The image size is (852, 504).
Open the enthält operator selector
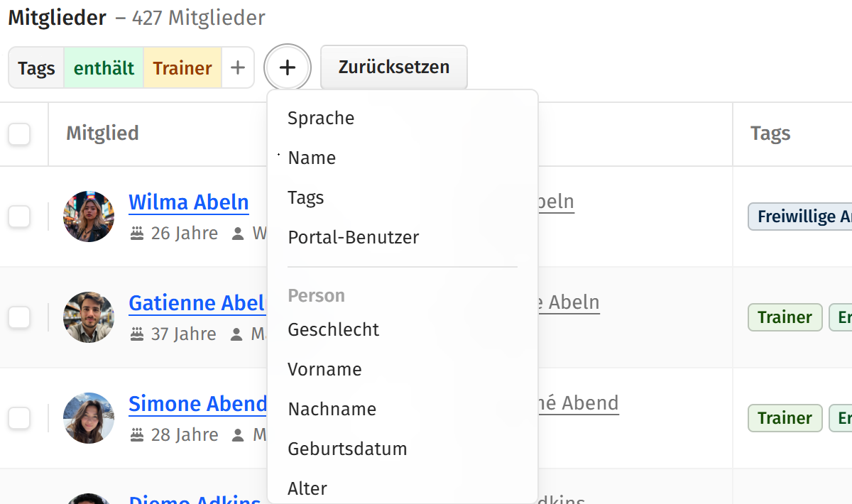pos(104,67)
